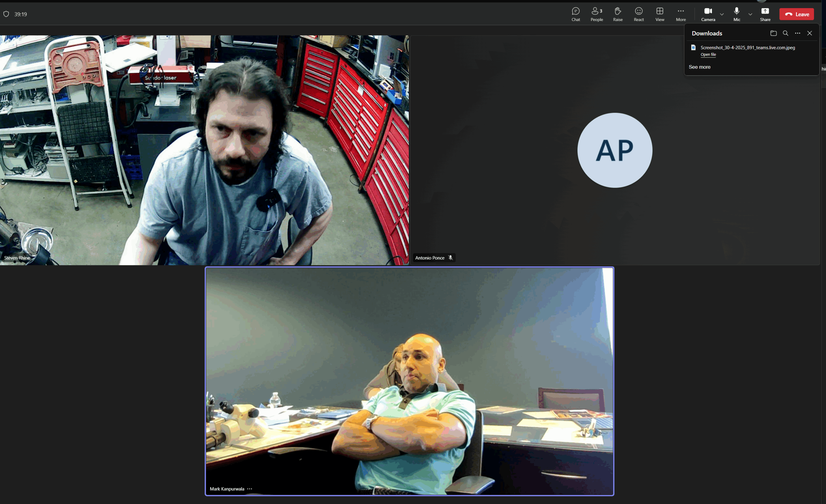
Task: Change meeting layout with View
Action: click(x=660, y=14)
